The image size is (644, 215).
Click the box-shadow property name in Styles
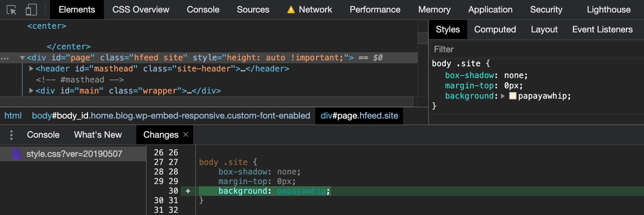point(469,75)
